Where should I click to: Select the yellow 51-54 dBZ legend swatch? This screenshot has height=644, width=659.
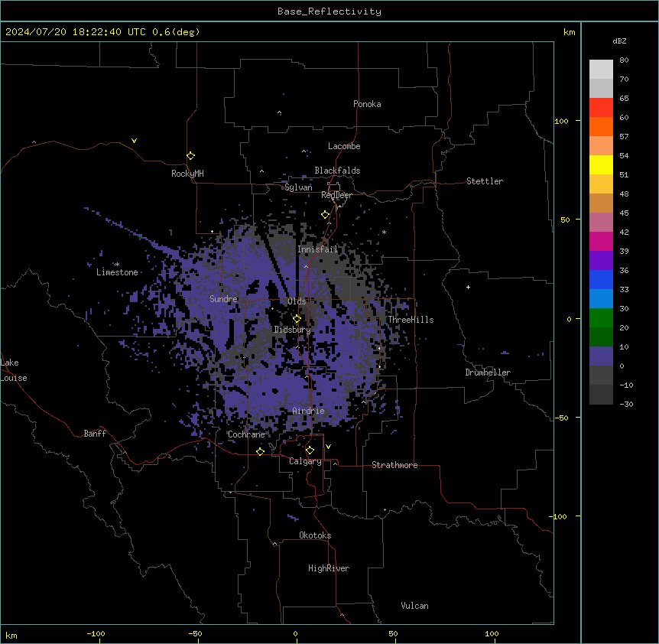click(601, 165)
